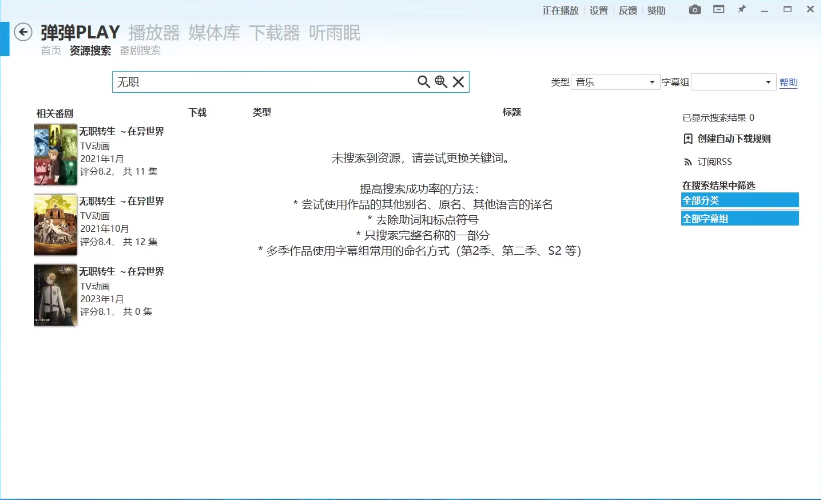Click the 类型 column header

(x=262, y=113)
